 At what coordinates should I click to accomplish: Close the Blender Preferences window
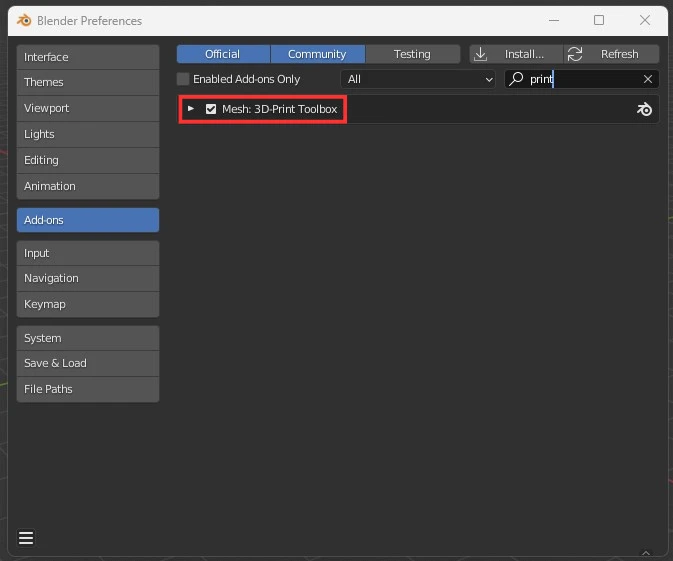645,20
